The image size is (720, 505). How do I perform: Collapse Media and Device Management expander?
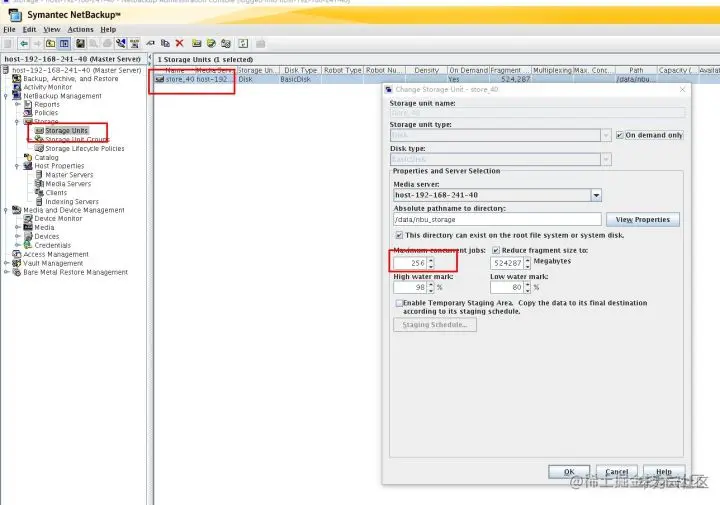pyautogui.click(x=6, y=210)
